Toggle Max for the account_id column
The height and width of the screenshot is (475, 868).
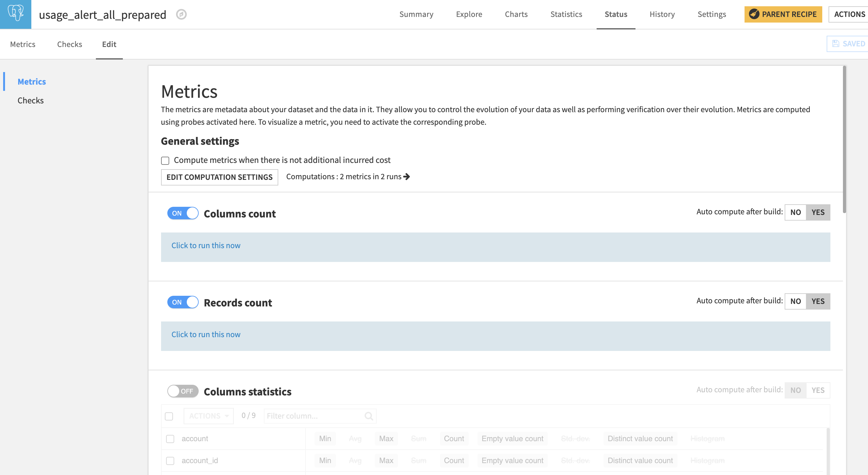386,461
